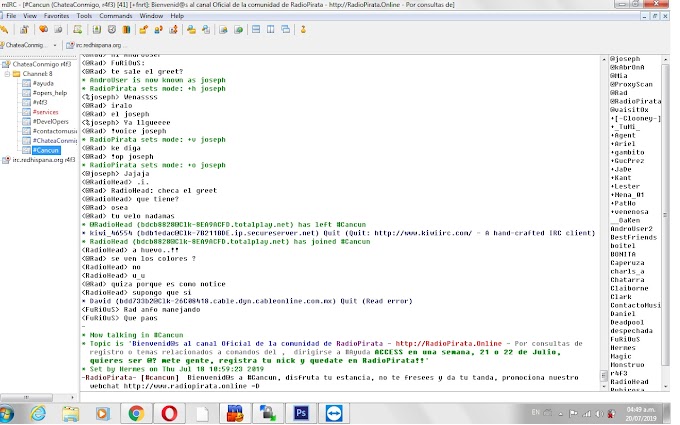Open DCC options toolbar icon
This screenshot has height=425, width=680.
173,29
